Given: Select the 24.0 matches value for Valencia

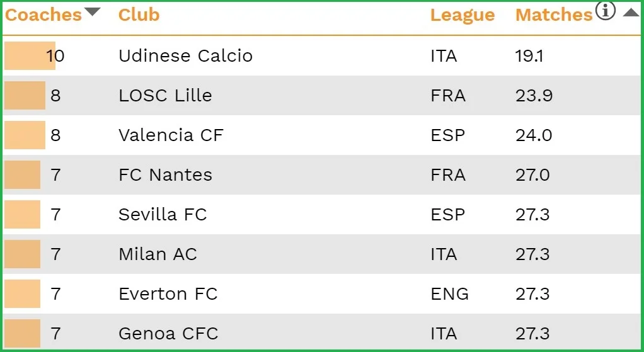Looking at the screenshot, I should click(x=534, y=135).
